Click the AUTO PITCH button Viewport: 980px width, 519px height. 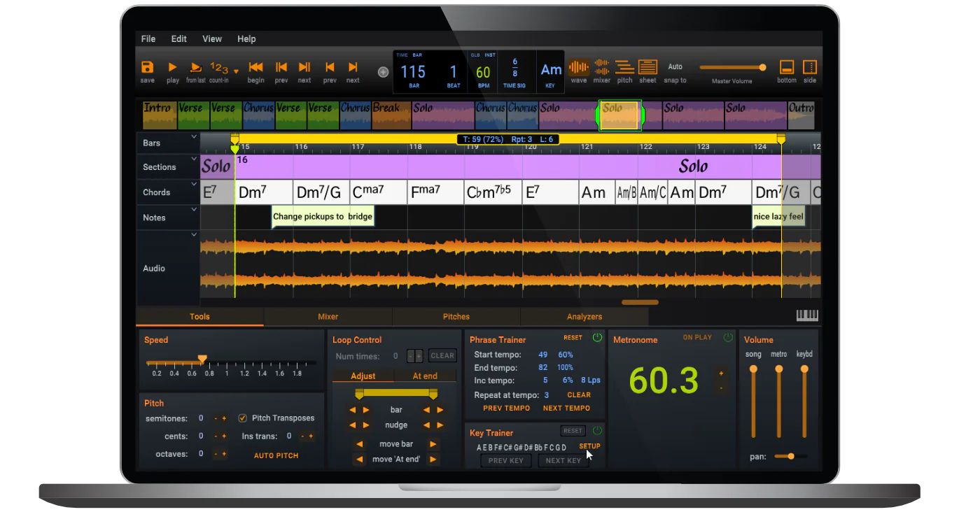[276, 455]
